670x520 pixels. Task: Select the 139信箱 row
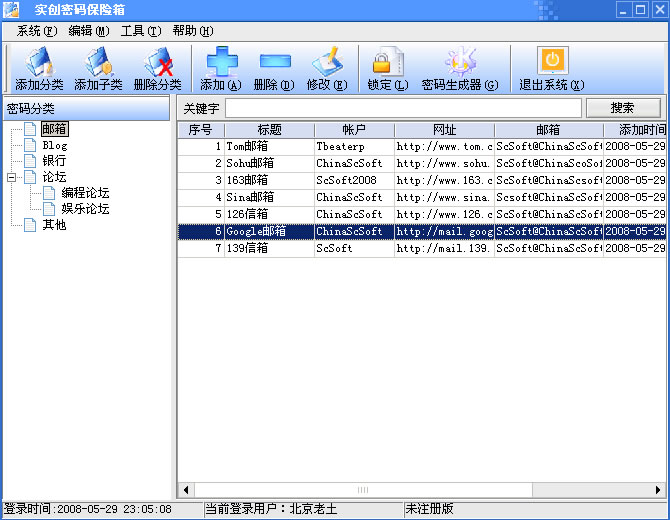coord(422,249)
